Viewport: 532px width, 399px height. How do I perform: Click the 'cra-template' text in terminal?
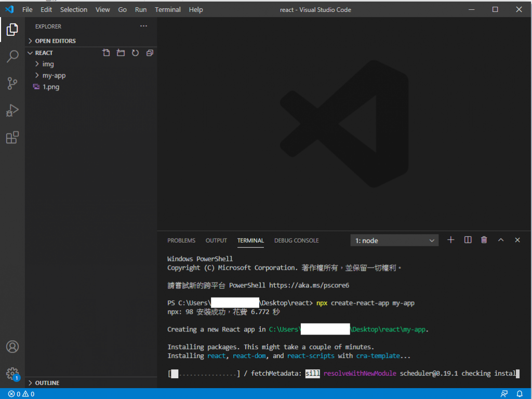378,356
